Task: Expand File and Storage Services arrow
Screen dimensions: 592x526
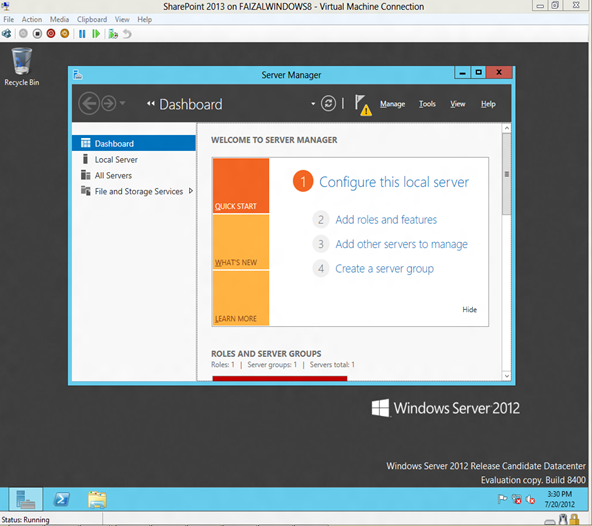Action: (x=191, y=191)
